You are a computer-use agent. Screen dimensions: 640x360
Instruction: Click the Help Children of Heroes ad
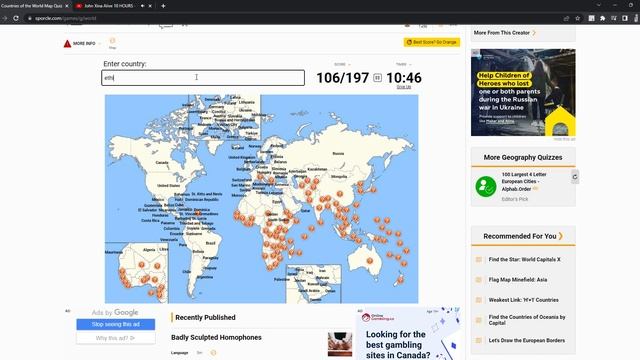[x=523, y=93]
